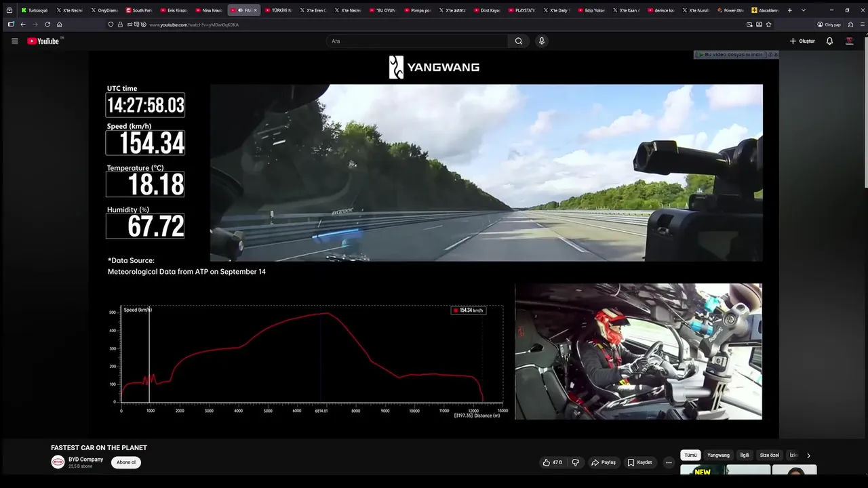Go to the YouTube home logo

[x=45, y=41]
